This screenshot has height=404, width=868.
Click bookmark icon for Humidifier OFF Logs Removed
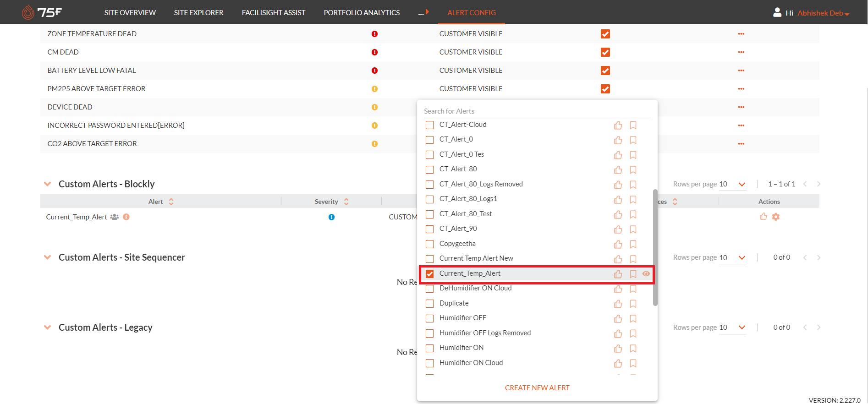(x=633, y=333)
